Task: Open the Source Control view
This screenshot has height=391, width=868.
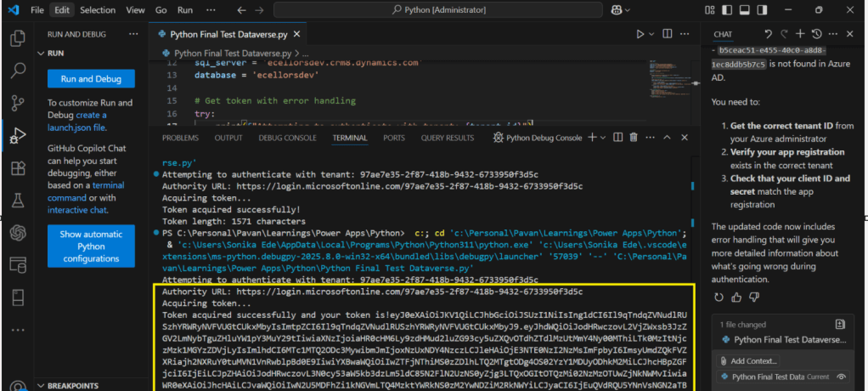Action: [x=18, y=103]
